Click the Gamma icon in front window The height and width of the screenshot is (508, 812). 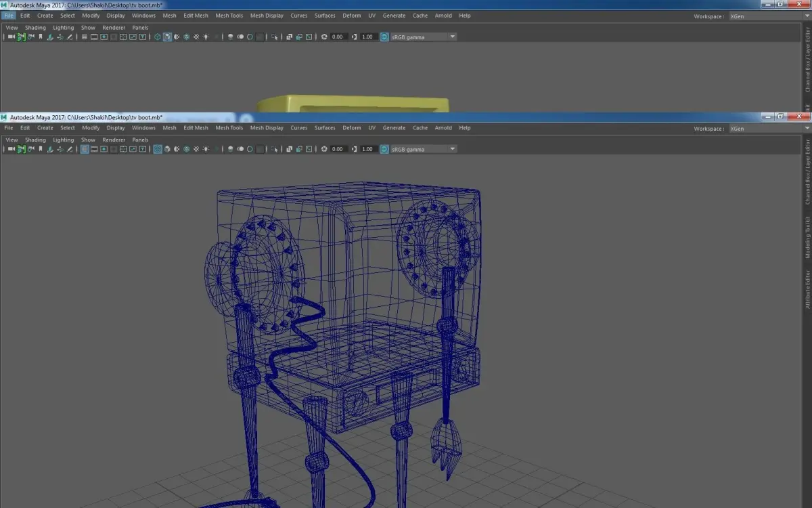coord(355,149)
